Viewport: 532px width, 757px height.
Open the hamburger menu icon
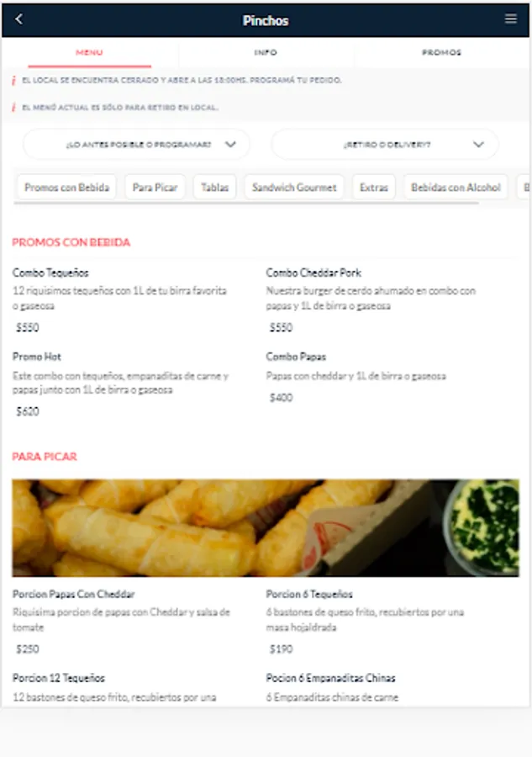coord(511,19)
